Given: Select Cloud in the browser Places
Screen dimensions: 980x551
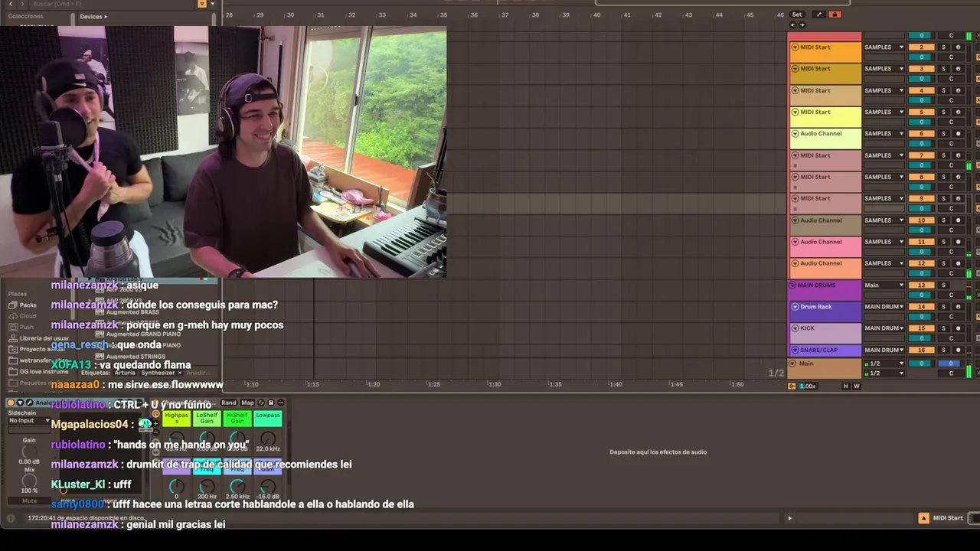Looking at the screenshot, I should [22, 316].
